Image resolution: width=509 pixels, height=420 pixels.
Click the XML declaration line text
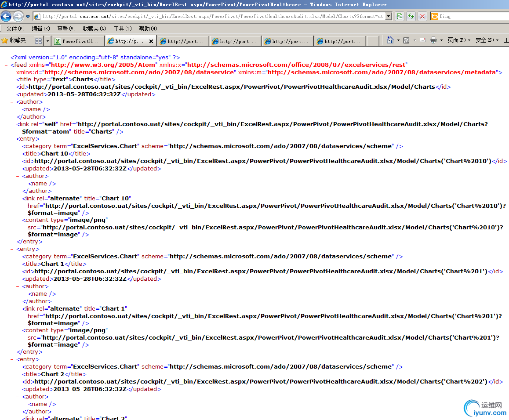pos(95,58)
